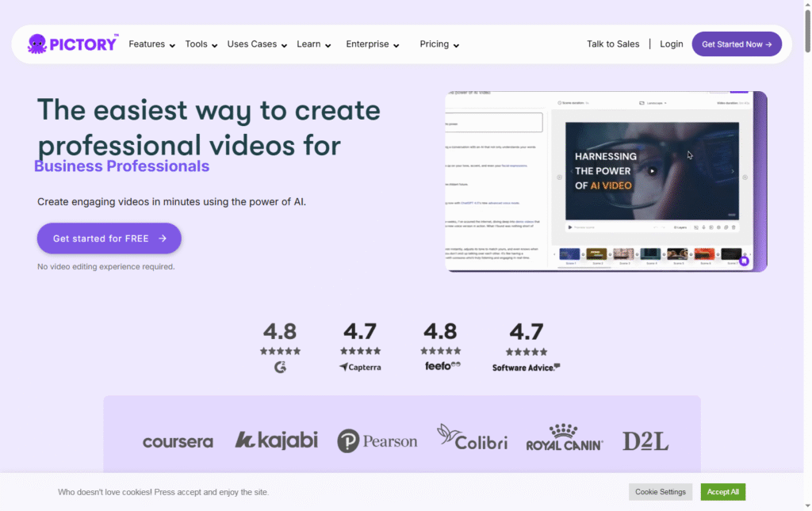The height and width of the screenshot is (511, 812).
Task: Open Cookie Settings
Action: (x=661, y=492)
